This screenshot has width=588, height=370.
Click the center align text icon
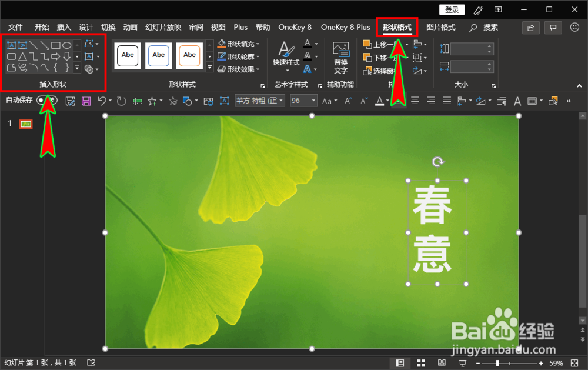click(x=415, y=101)
